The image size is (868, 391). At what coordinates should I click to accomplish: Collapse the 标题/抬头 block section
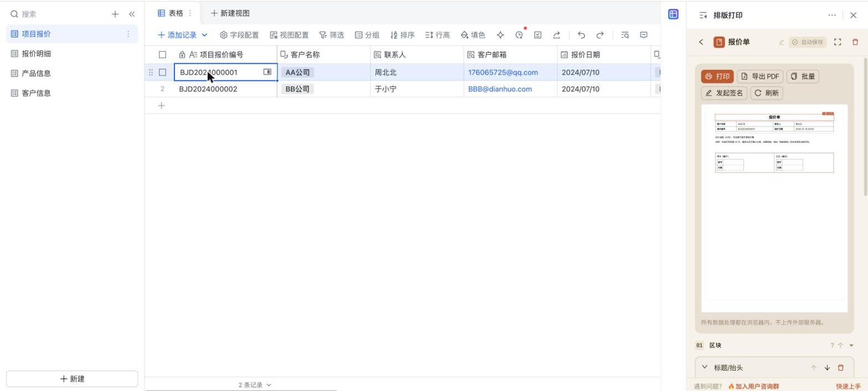(705, 367)
